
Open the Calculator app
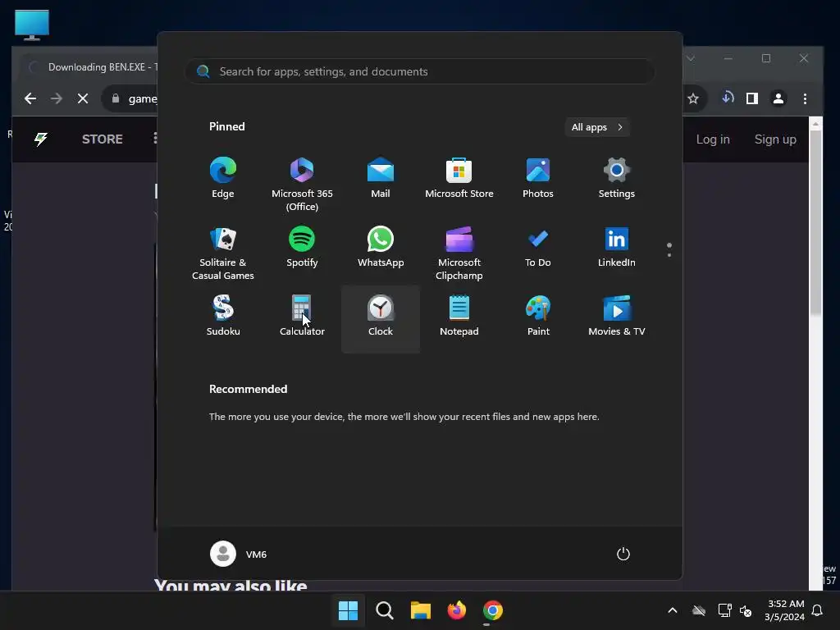tap(302, 316)
